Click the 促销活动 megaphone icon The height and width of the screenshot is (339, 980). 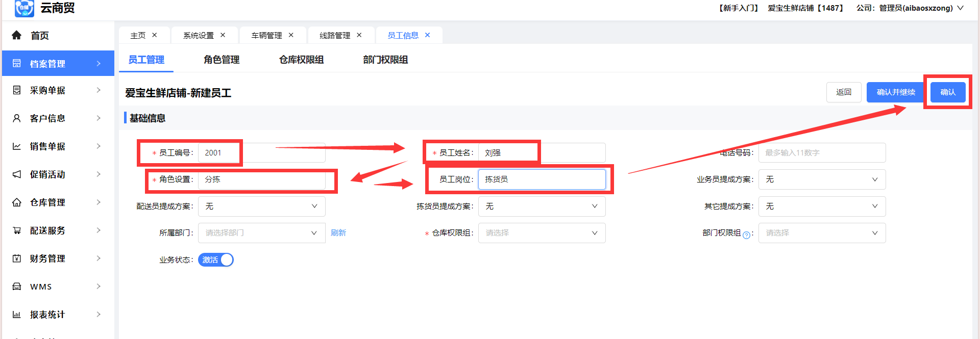[x=17, y=174]
